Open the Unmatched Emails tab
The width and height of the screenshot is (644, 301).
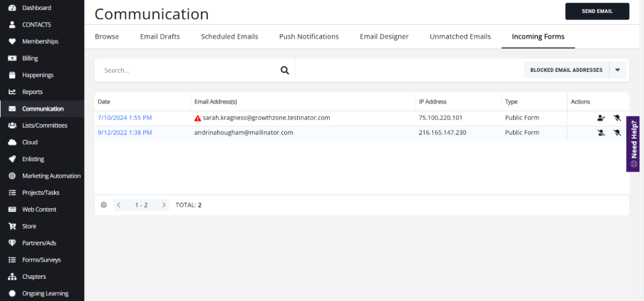tap(459, 36)
